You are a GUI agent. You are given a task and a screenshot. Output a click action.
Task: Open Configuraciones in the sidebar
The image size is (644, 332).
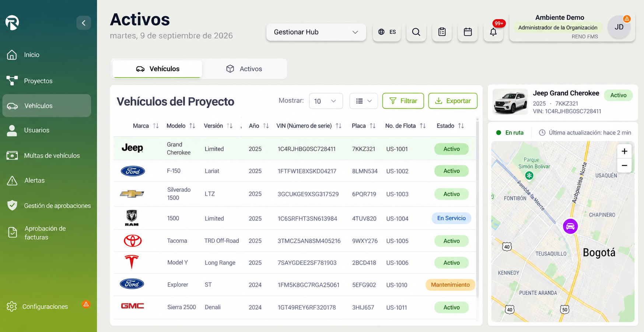(x=47, y=307)
